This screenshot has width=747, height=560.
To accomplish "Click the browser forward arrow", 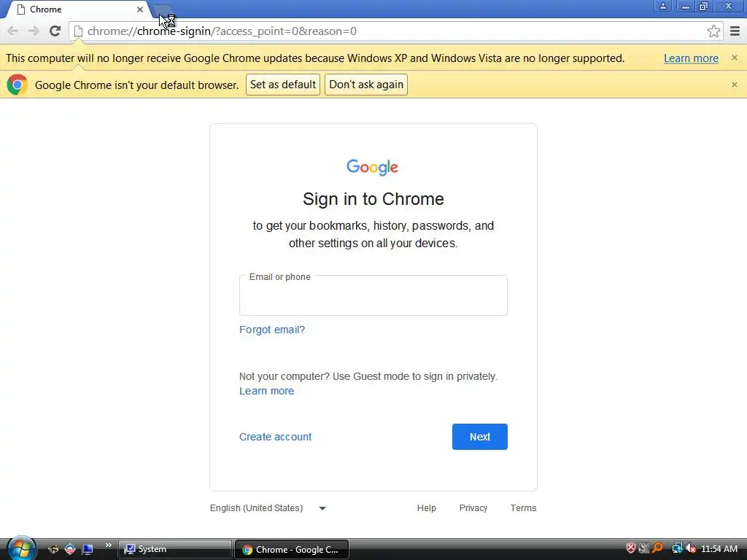I will 34,31.
